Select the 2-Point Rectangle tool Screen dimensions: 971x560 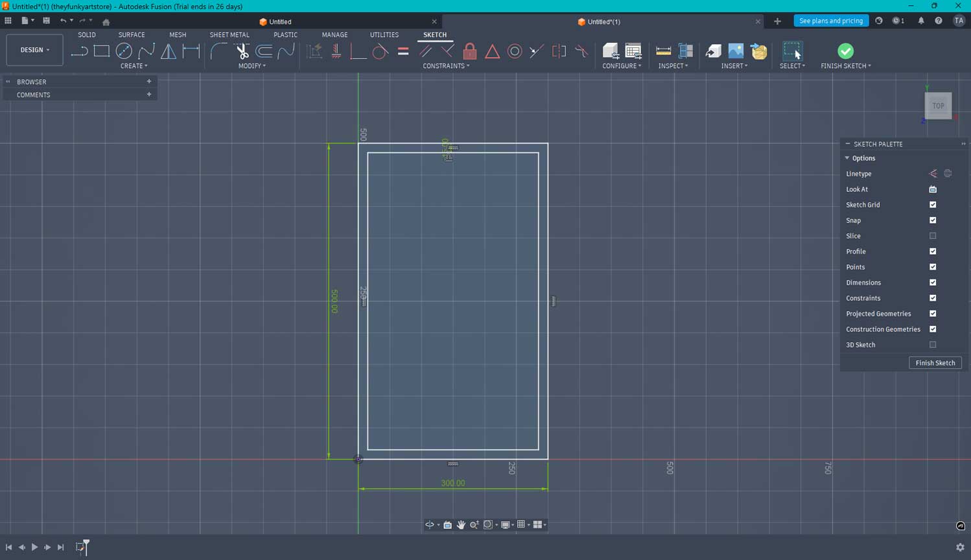click(102, 51)
